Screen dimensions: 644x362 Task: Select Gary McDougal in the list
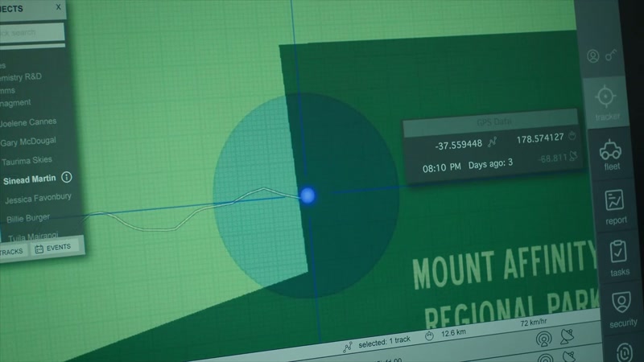(28, 142)
